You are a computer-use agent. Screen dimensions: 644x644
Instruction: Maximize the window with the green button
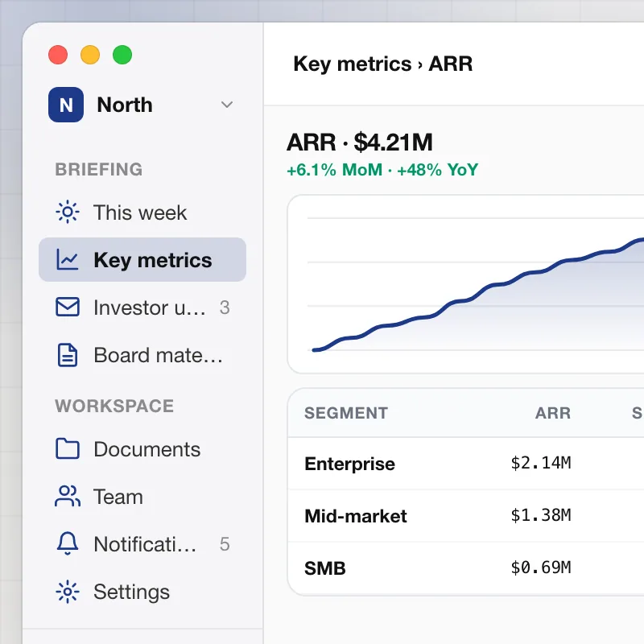122,55
